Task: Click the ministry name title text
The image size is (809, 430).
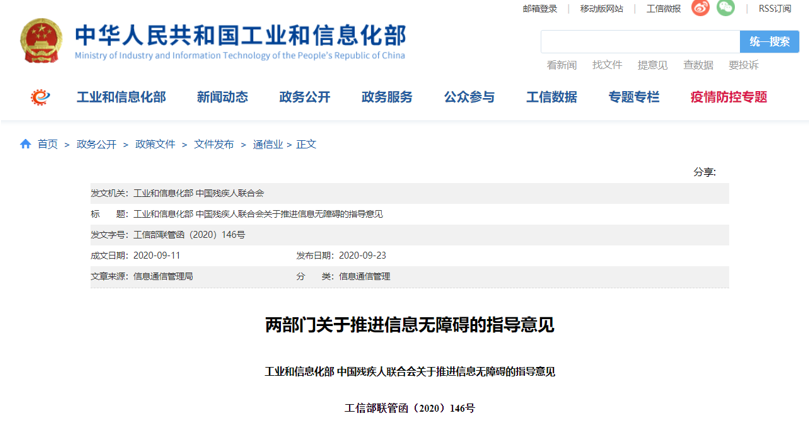Action: click(240, 35)
